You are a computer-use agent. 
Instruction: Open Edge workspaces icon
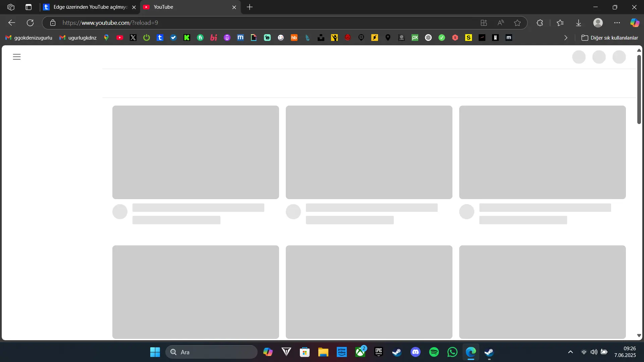(x=11, y=7)
